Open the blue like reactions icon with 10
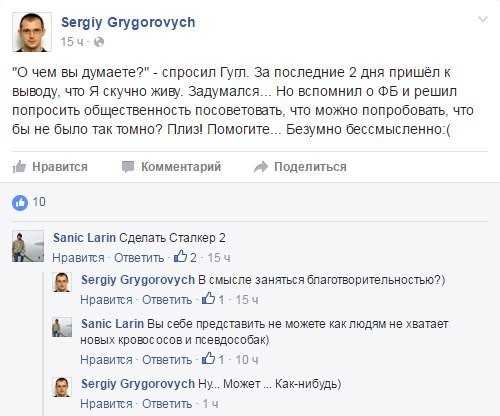 [x=20, y=202]
